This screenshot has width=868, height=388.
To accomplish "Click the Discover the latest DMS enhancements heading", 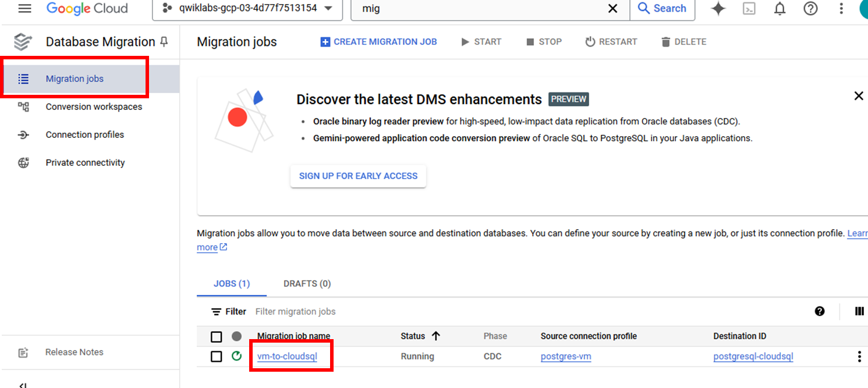I will pos(419,99).
